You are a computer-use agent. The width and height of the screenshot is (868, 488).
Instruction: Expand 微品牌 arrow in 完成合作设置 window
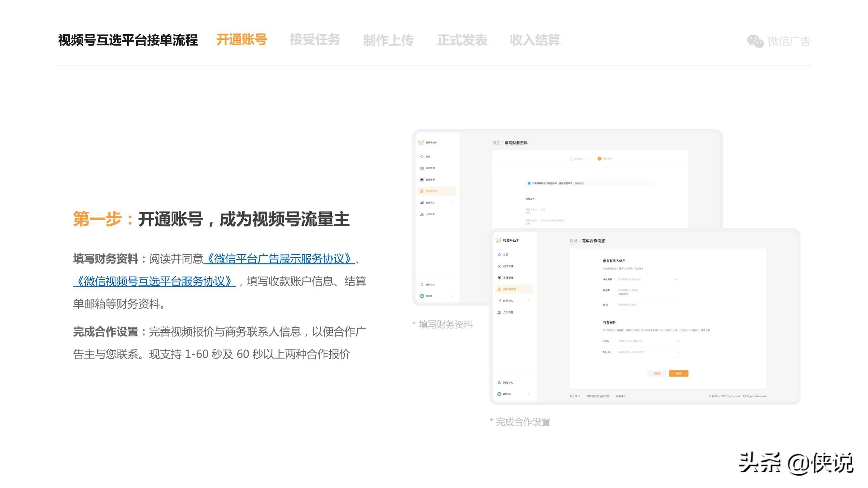pyautogui.click(x=529, y=394)
